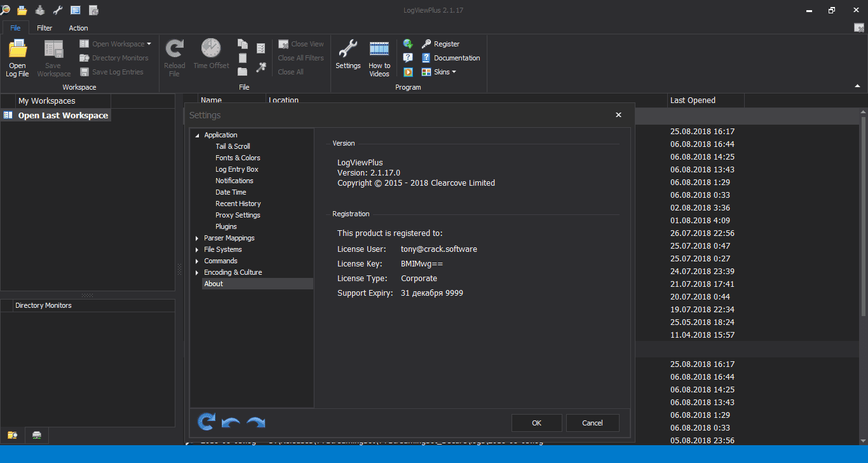Click the blue reset arrow in Settings
The image size is (868, 463).
(x=207, y=422)
